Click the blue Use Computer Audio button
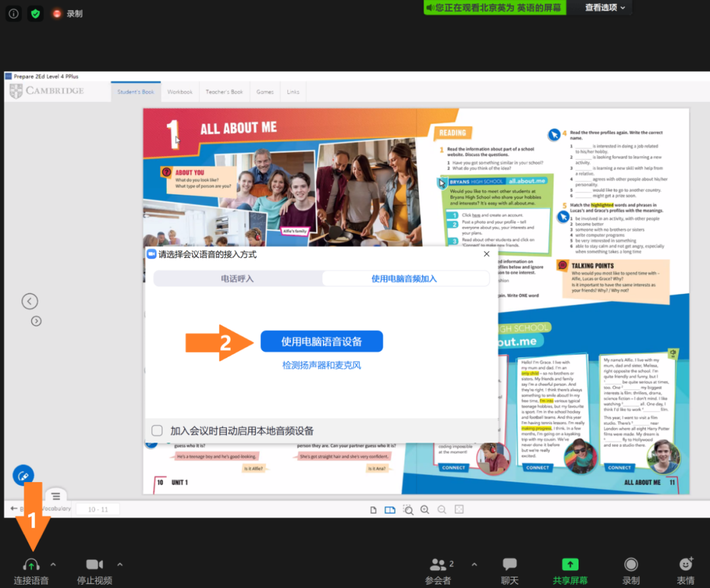Screen dimensions: 710x588 click(321, 341)
